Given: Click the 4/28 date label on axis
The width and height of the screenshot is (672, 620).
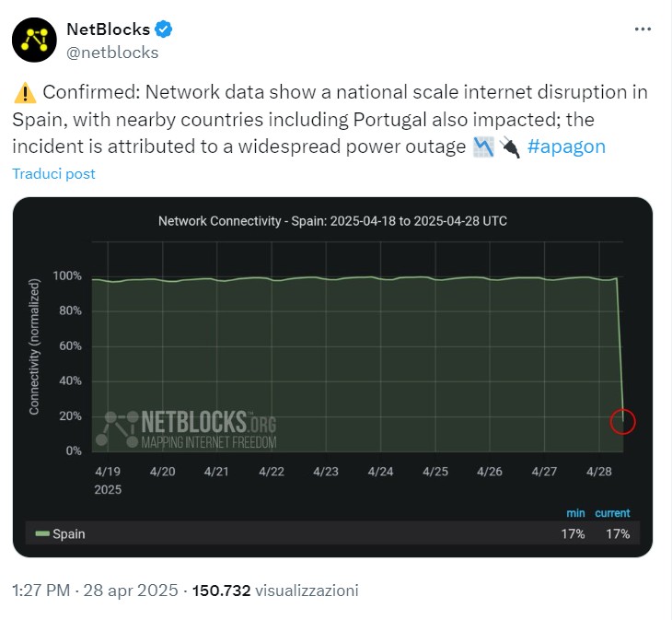Looking at the screenshot, I should [597, 471].
